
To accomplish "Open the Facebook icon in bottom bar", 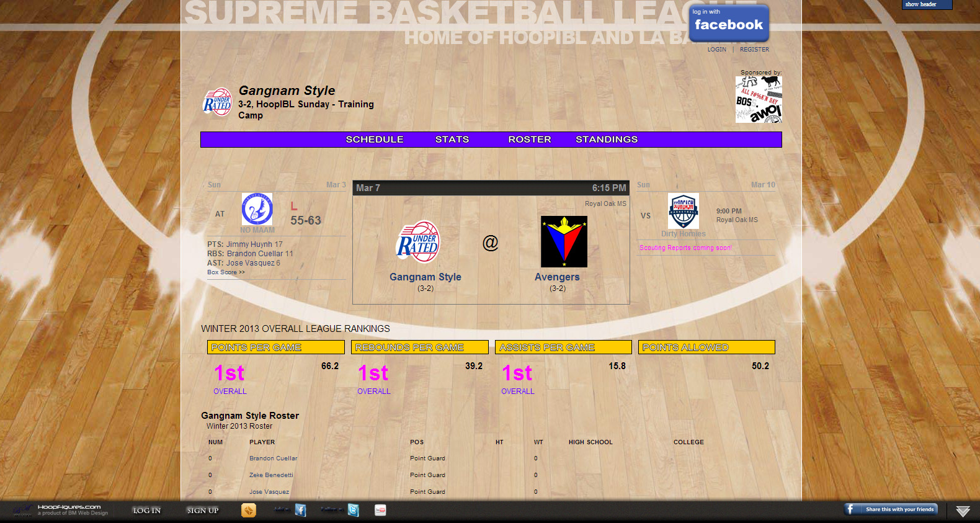I will [x=300, y=510].
